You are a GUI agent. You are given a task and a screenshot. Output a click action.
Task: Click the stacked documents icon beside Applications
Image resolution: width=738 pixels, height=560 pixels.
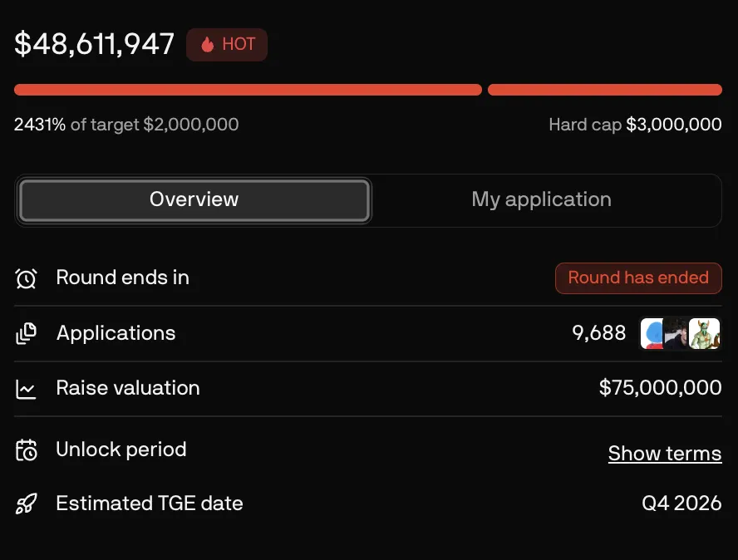[x=26, y=333]
